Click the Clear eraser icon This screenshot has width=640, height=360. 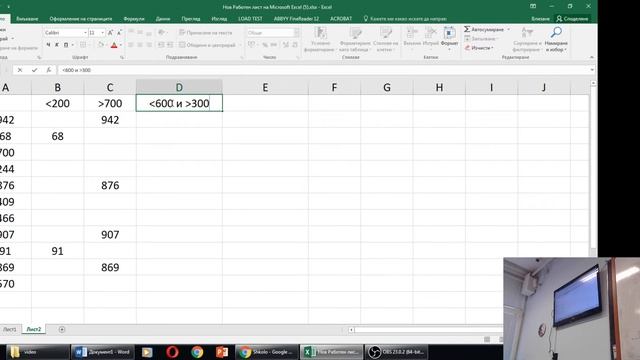coord(467,48)
